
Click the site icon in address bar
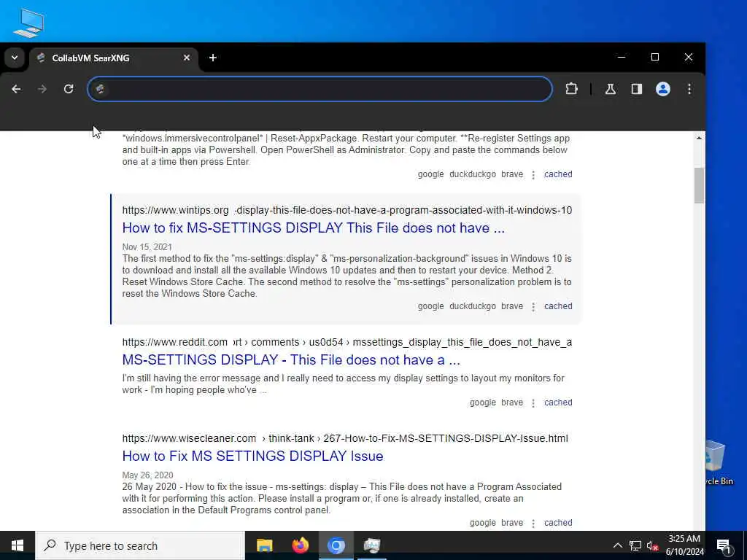(99, 89)
